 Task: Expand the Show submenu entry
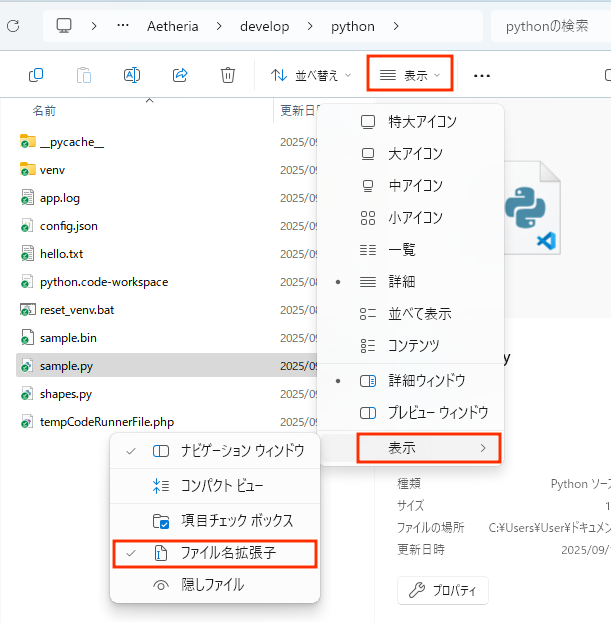click(x=428, y=448)
